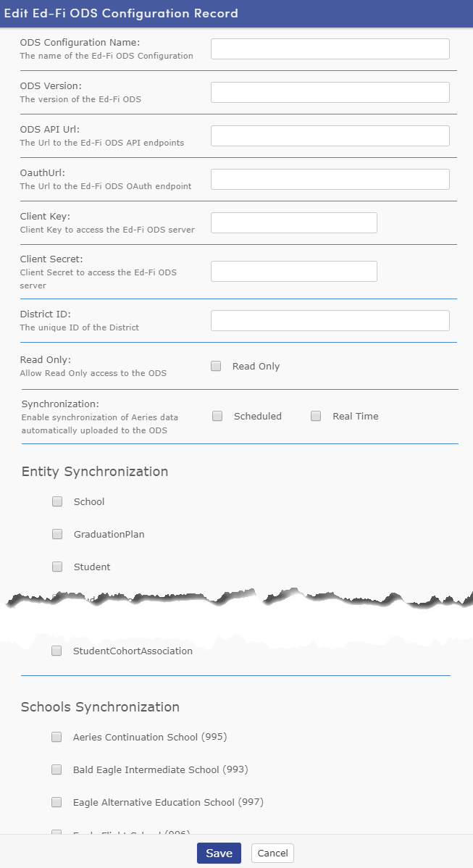
Task: Check the Scheduled synchronization option
Action: pos(217,416)
